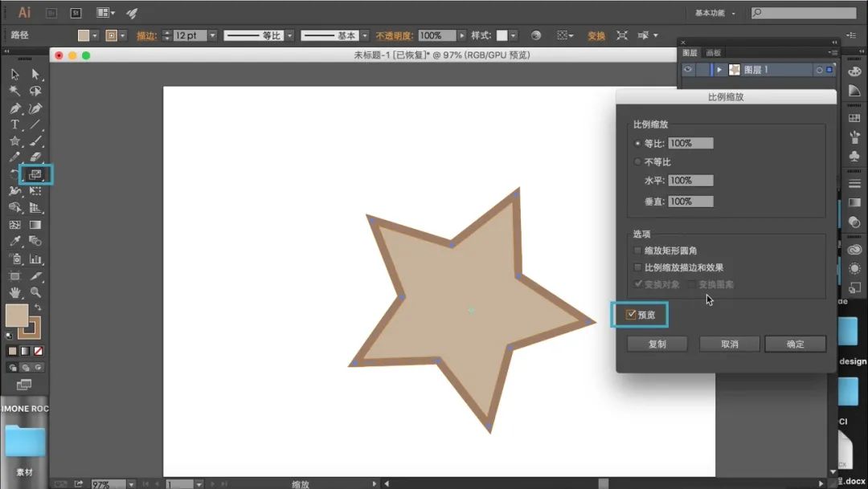The width and height of the screenshot is (868, 489).
Task: Open the 样式 graphic style dropdown
Action: pos(513,35)
